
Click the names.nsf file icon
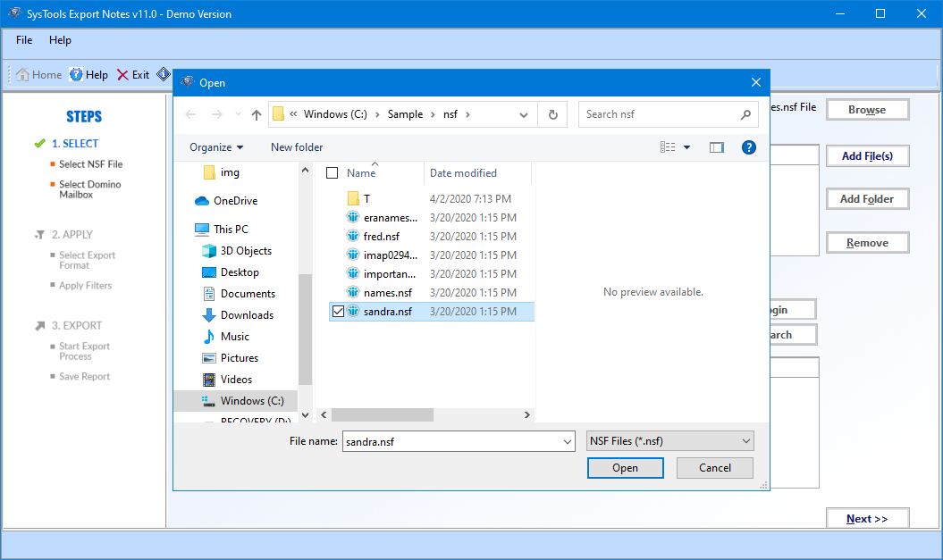point(353,293)
